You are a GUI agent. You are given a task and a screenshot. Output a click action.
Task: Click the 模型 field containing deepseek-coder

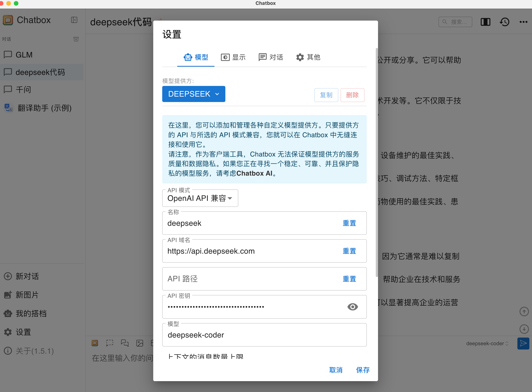point(265,335)
